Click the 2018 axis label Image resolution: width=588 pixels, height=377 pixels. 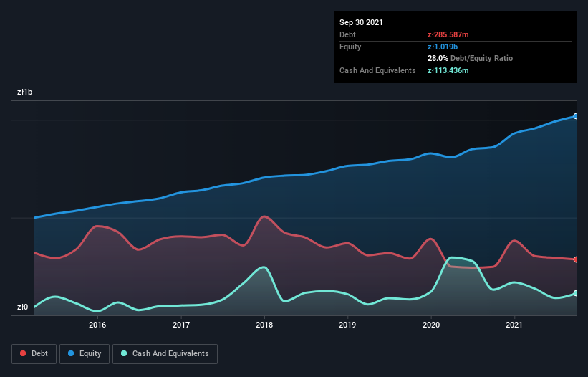pos(264,325)
